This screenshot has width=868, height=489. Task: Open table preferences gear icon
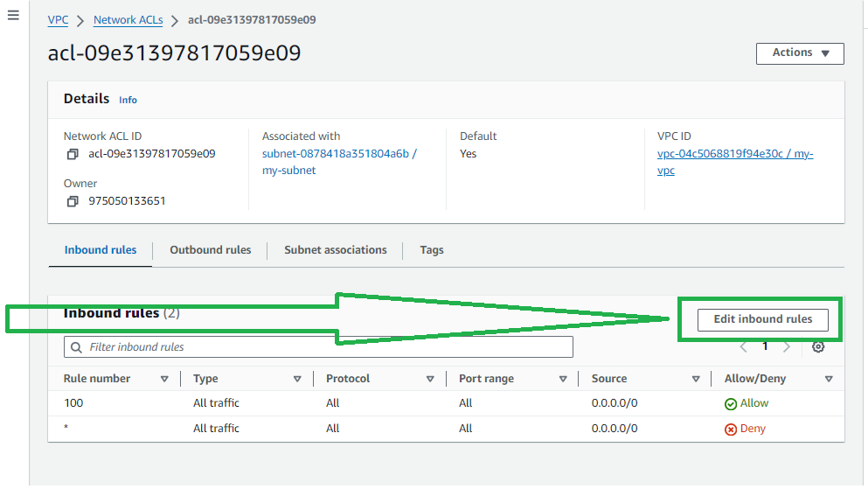pos(818,347)
